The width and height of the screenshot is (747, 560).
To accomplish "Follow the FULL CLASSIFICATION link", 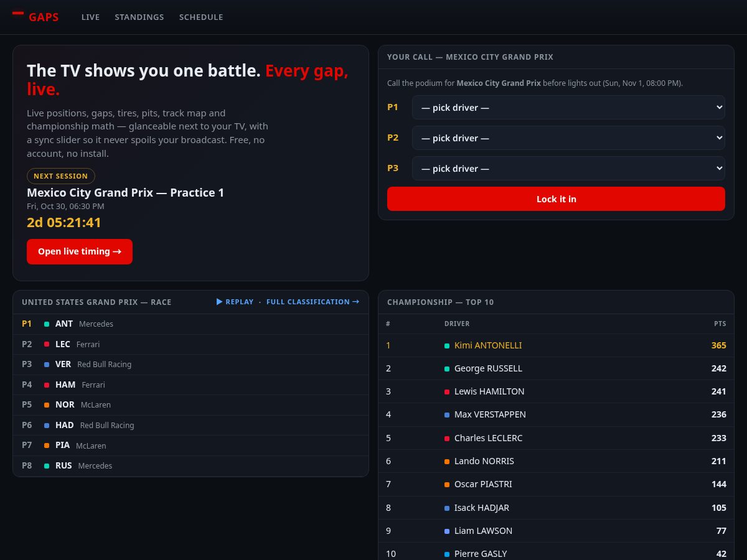I will pos(312,302).
